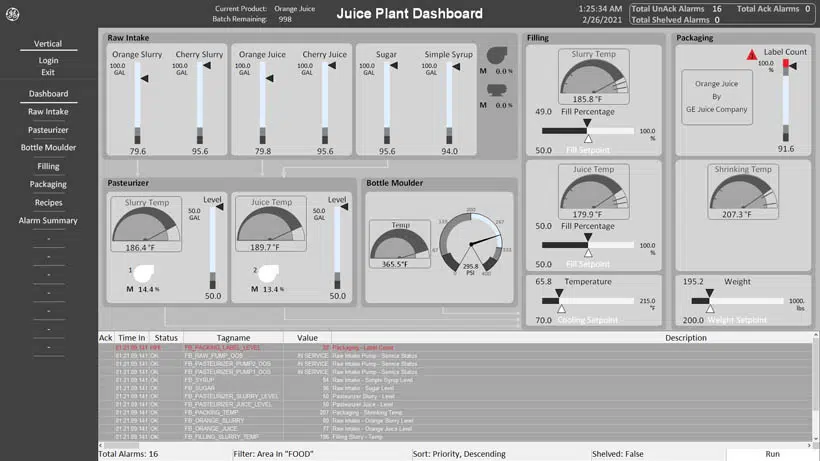Click Pasteurizer Juice Temp gauge reading 189.7 °F
This screenshot has width=820, height=461.
271,224
